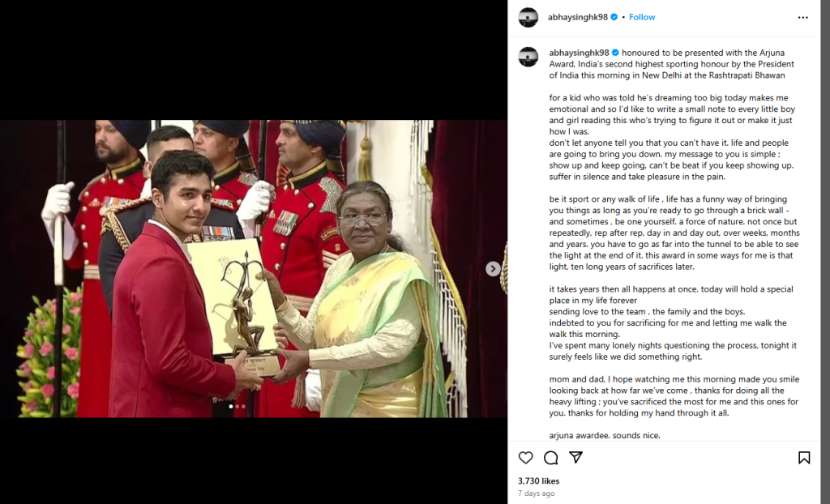View the list of 3,730 likes
The width and height of the screenshot is (830, 504).
click(538, 481)
